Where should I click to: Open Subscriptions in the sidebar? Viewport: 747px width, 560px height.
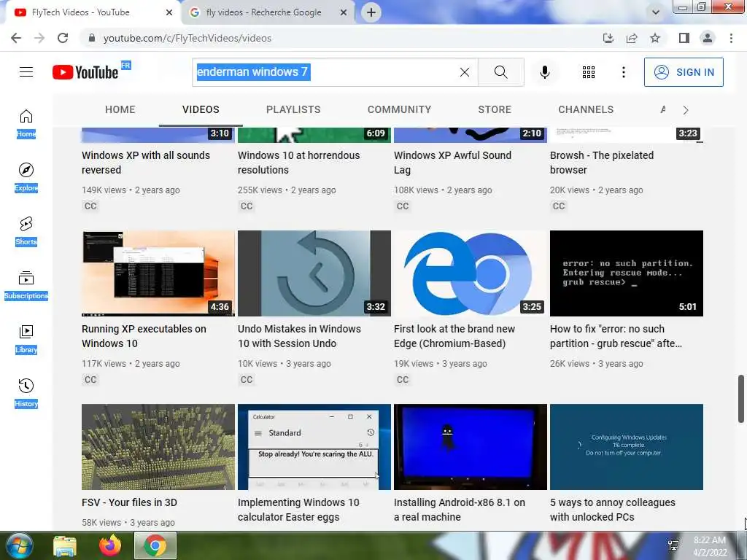pos(26,285)
